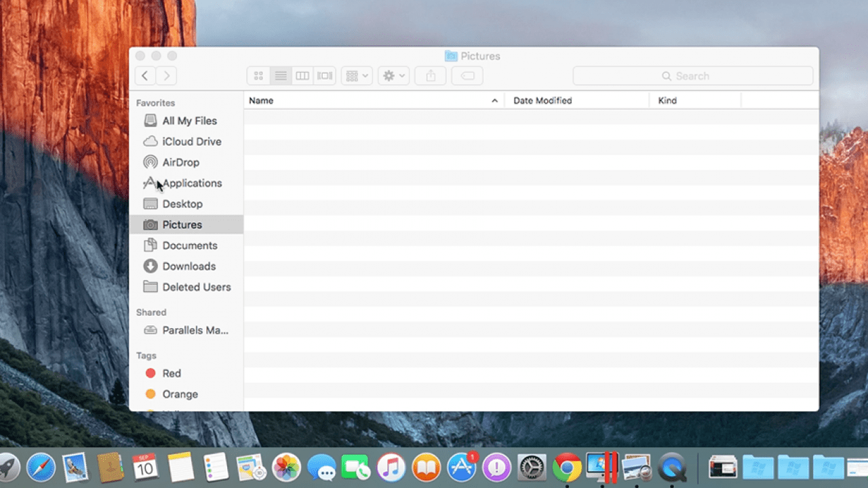
Task: Open Feedback Assistant from the Dock
Action: point(497,467)
